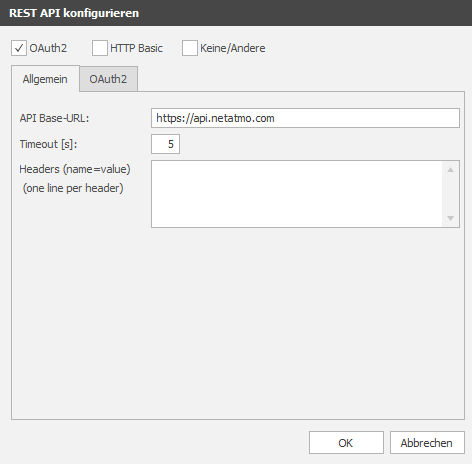Viewport: 472px width, 464px height.
Task: Click the HTTP Basic label text
Action: (136, 48)
